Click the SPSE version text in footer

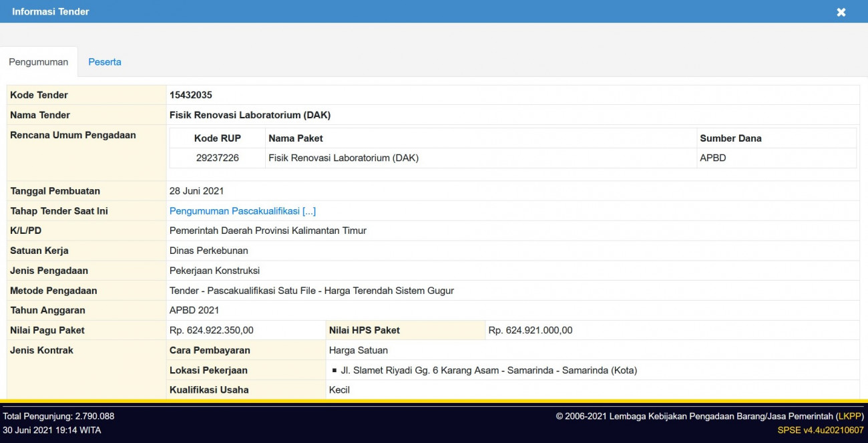click(821, 430)
